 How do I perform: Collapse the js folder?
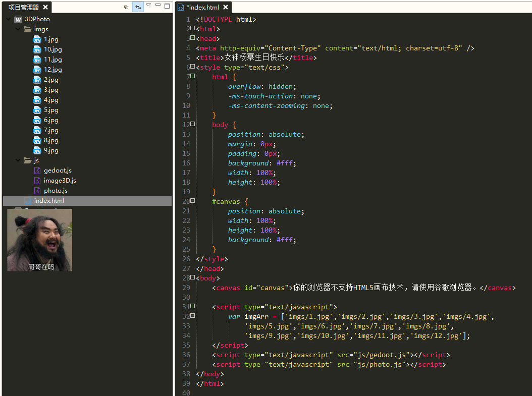coord(18,160)
